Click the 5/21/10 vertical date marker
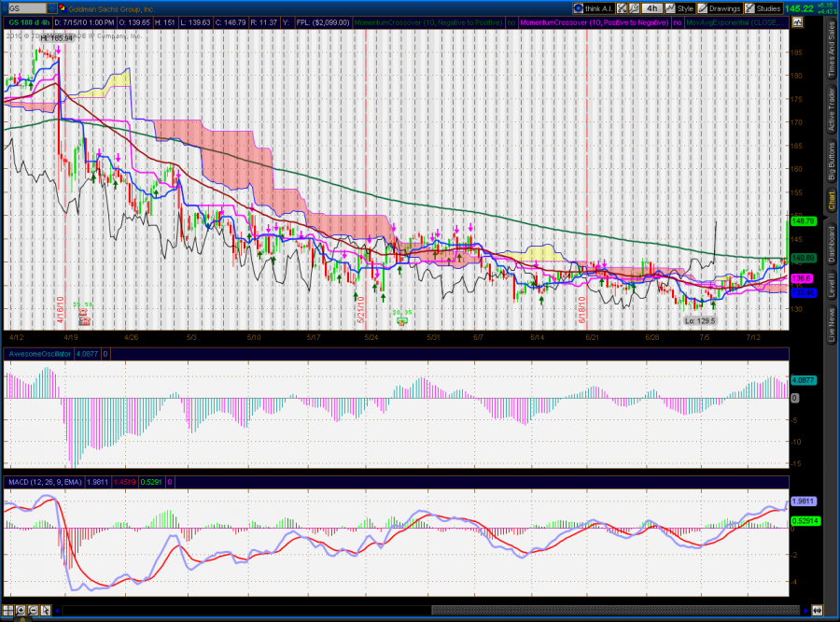The width and height of the screenshot is (840, 622). [x=361, y=310]
